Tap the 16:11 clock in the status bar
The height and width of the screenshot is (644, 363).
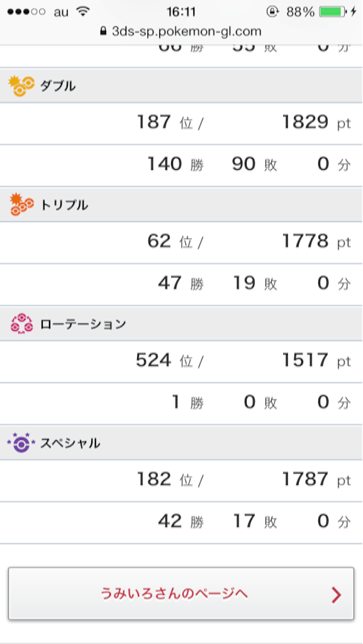click(181, 12)
